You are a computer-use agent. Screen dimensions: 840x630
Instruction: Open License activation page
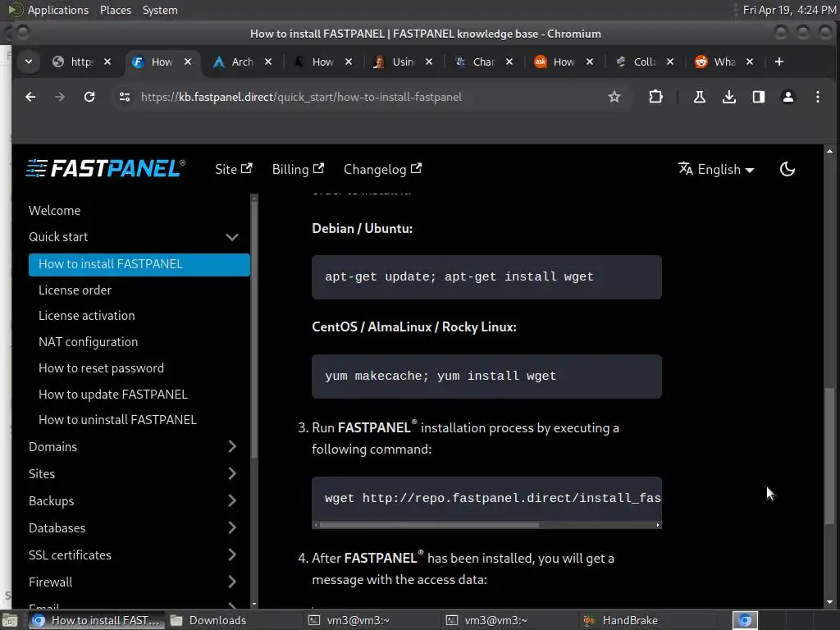[87, 316]
